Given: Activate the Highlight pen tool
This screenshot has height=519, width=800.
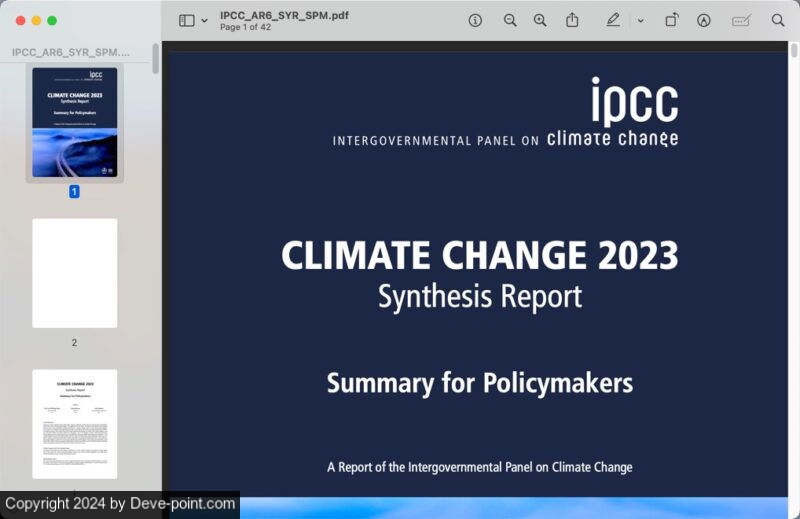Looking at the screenshot, I should pos(613,20).
